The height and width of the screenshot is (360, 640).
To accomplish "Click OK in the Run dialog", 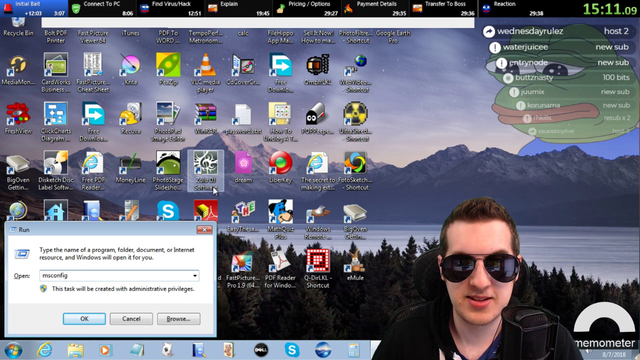I will [x=84, y=319].
